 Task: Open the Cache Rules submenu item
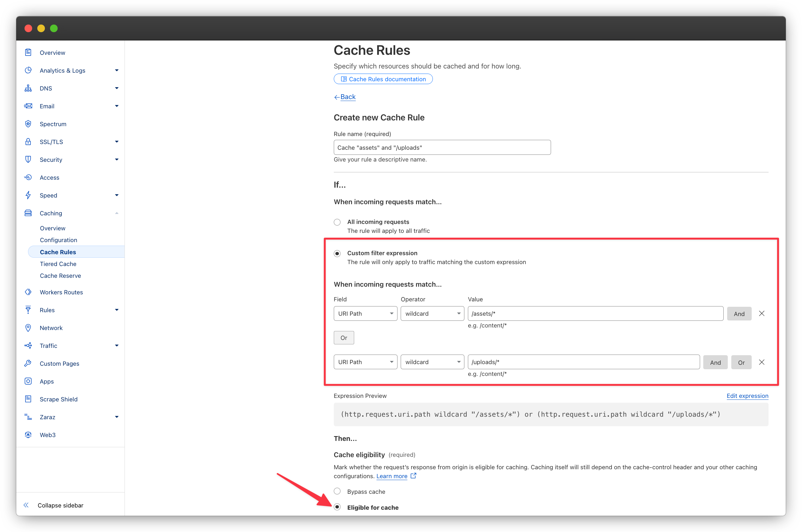(x=76, y=252)
